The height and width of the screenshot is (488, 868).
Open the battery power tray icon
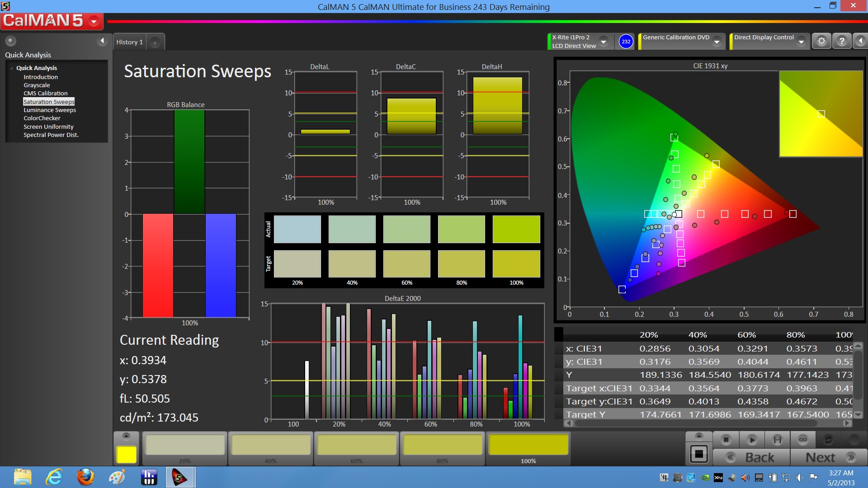coord(773,478)
